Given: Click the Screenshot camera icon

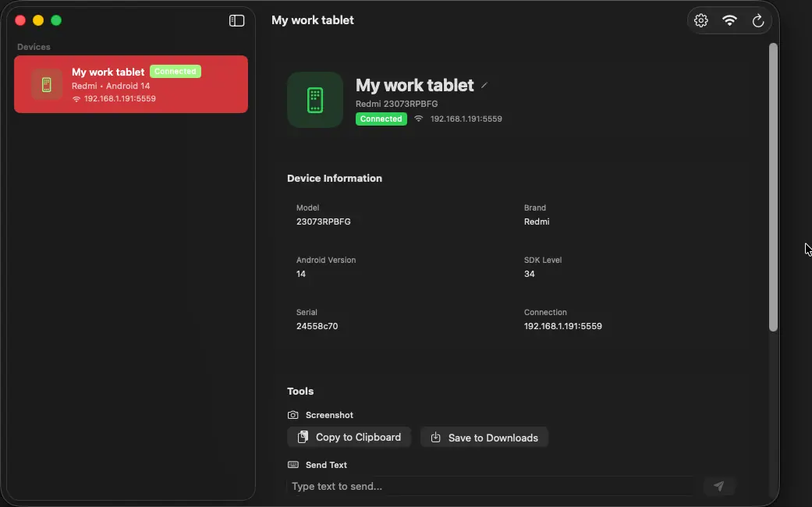Looking at the screenshot, I should (x=293, y=415).
